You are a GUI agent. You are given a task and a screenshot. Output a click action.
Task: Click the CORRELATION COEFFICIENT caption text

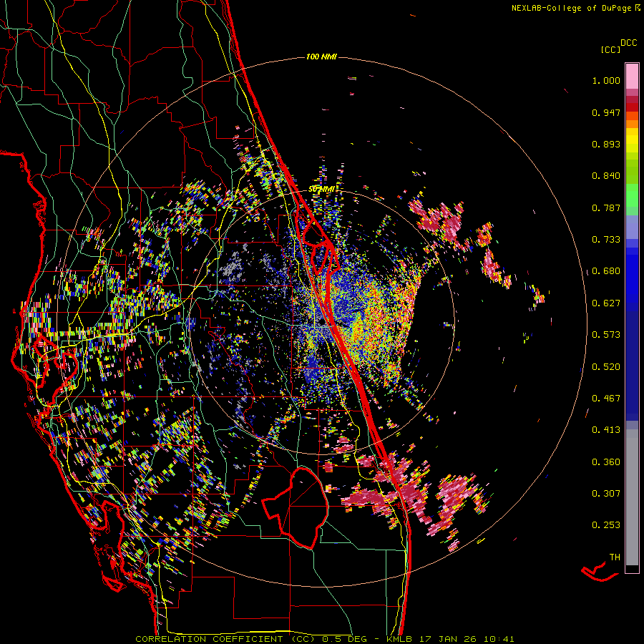tap(209, 639)
